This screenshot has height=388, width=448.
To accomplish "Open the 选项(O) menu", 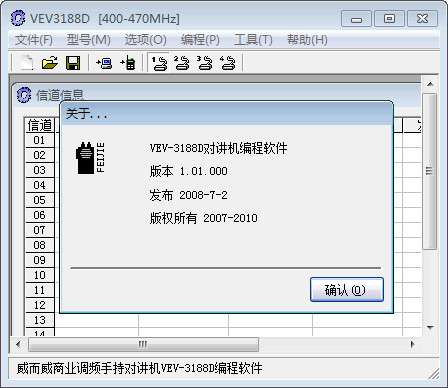I will 145,40.
